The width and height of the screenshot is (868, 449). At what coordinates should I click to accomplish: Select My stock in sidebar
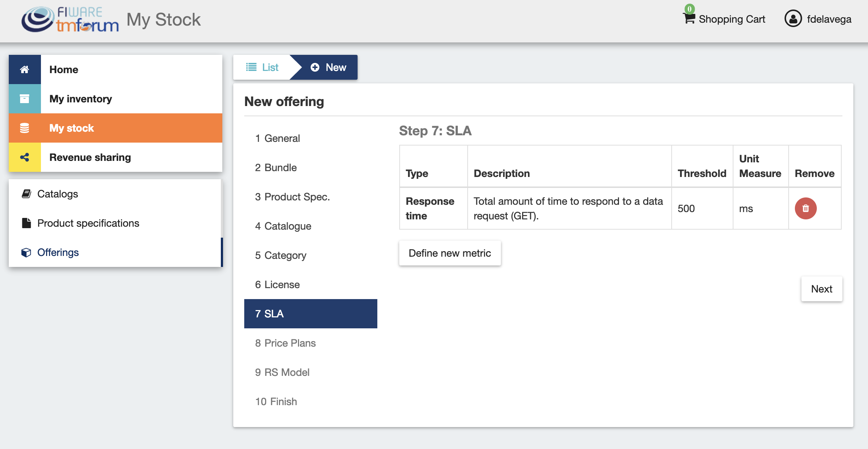coord(116,128)
